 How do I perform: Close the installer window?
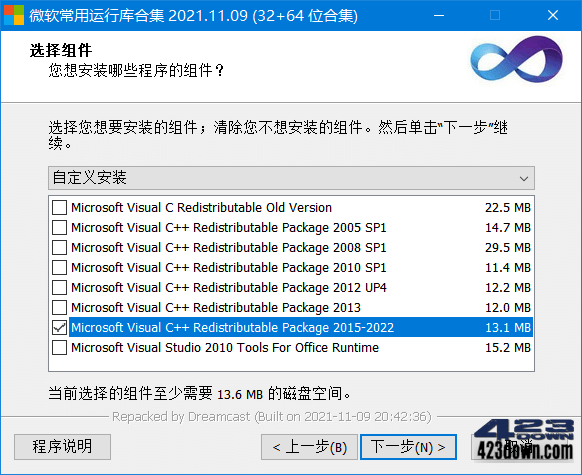pos(553,15)
